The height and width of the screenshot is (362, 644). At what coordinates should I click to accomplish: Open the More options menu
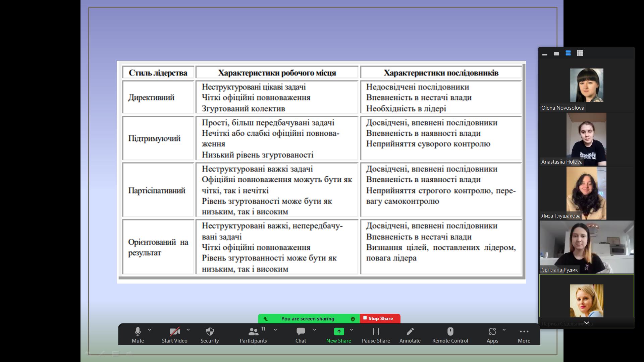pyautogui.click(x=524, y=335)
